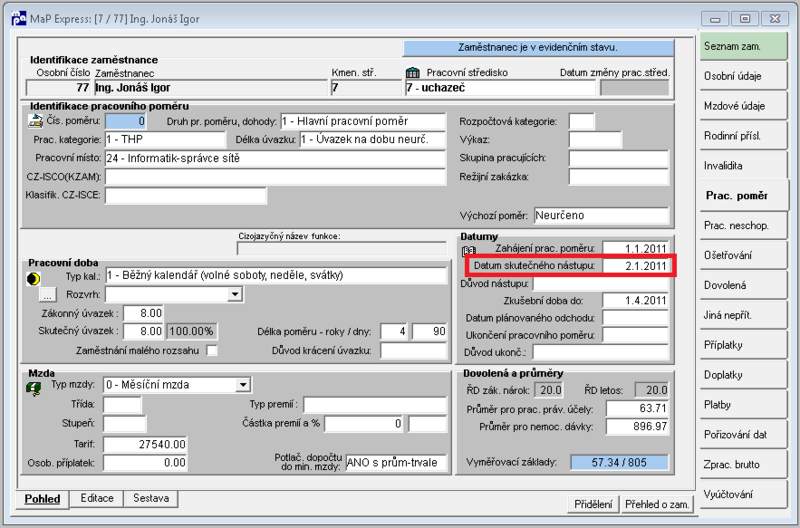Image resolution: width=800 pixels, height=528 pixels.
Task: Open the Invalidita section
Action: [743, 166]
